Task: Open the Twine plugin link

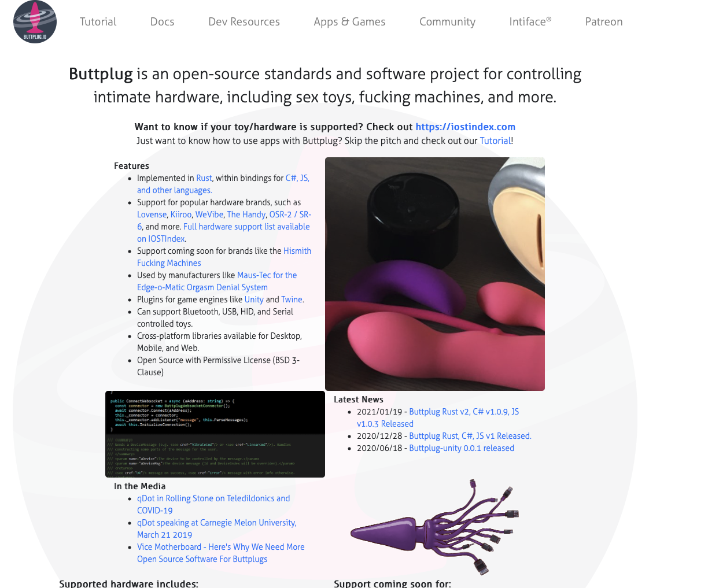Action: coord(292,299)
